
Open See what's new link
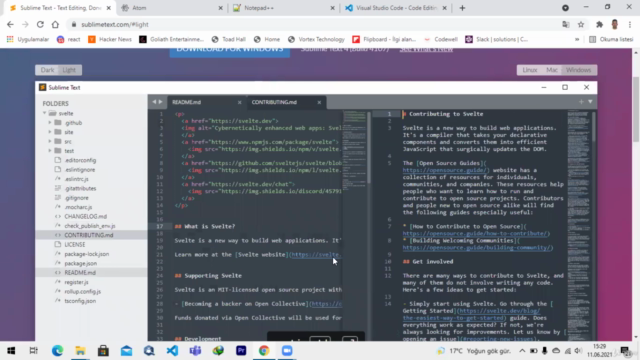coord(426,49)
